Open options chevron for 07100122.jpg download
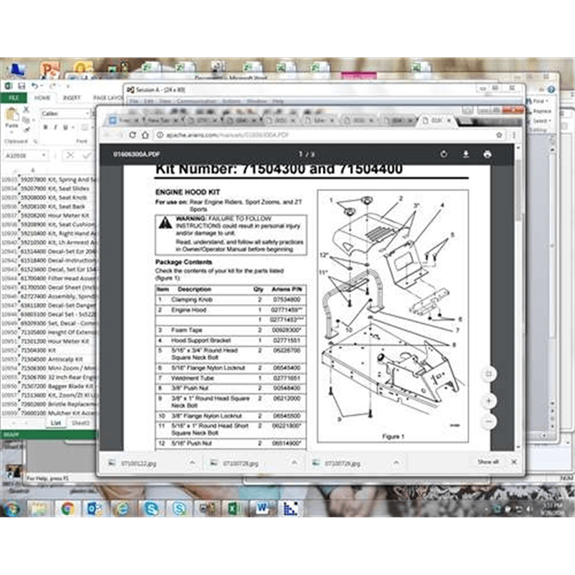Image resolution: width=575 pixels, height=575 pixels. [192, 463]
